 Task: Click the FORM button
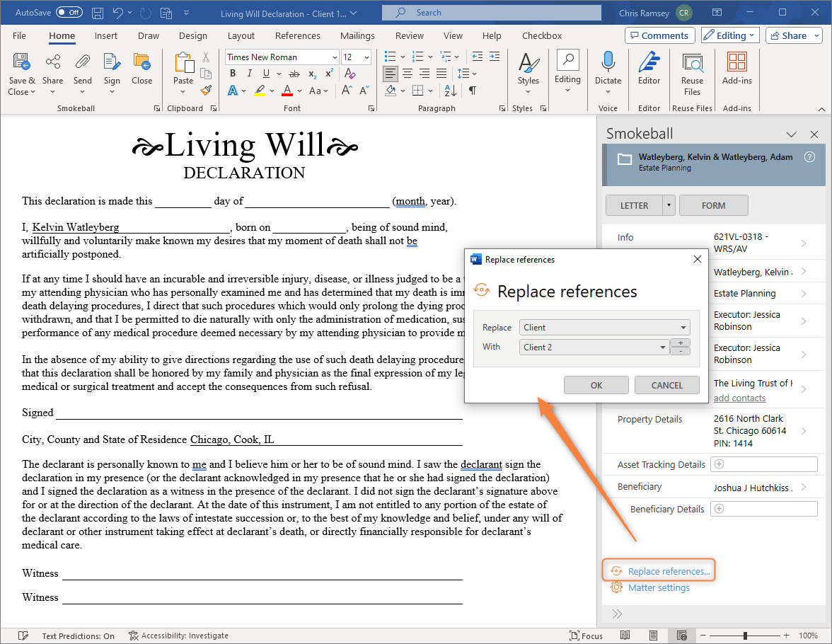click(x=714, y=205)
